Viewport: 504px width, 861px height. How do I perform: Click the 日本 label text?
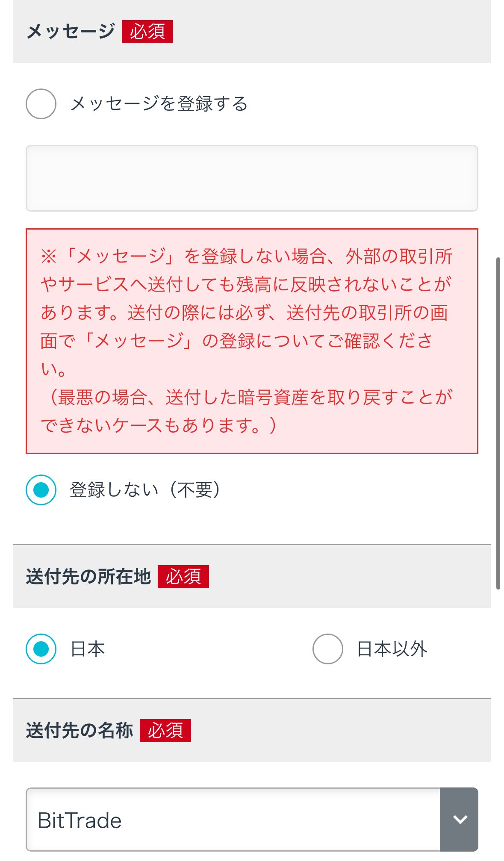[x=88, y=649]
